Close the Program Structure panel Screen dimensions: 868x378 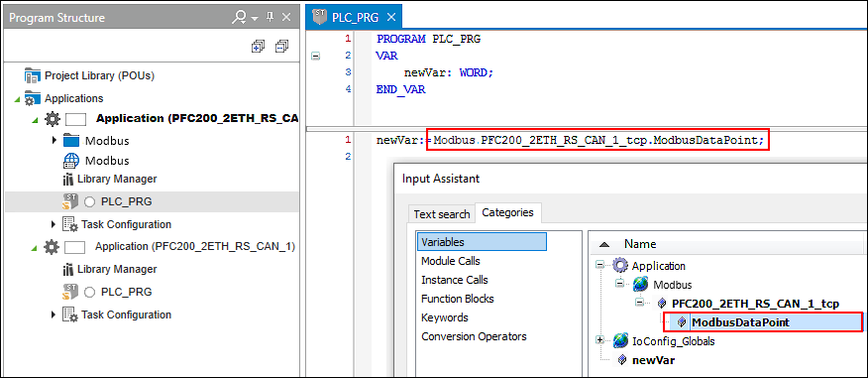point(286,18)
